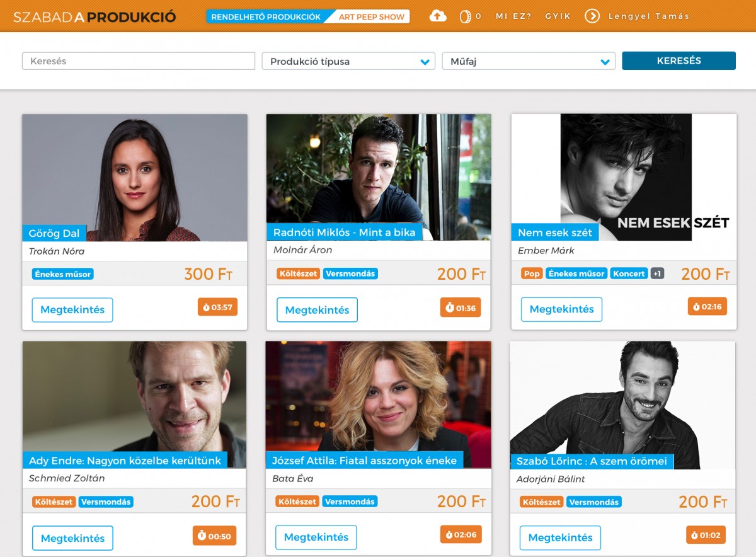
Task: Open the GYIK menu item
Action: [558, 16]
